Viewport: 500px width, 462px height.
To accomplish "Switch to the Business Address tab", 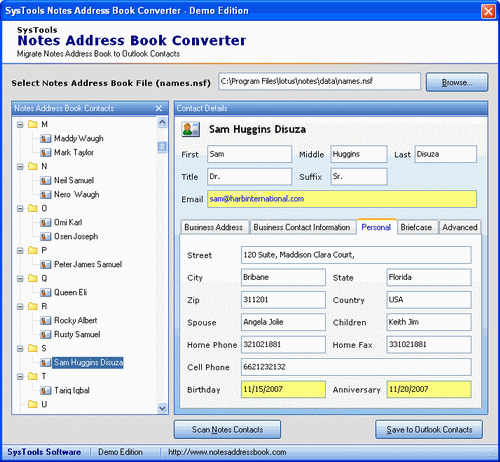I will tap(214, 227).
